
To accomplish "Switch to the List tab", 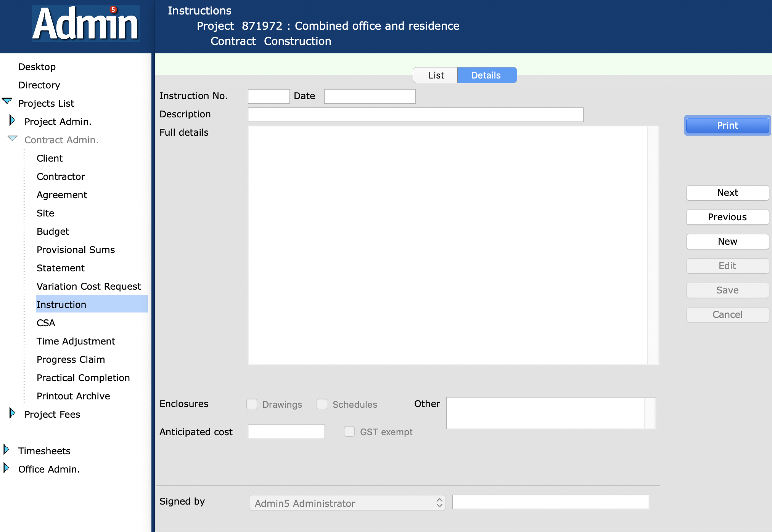I will pyautogui.click(x=436, y=75).
